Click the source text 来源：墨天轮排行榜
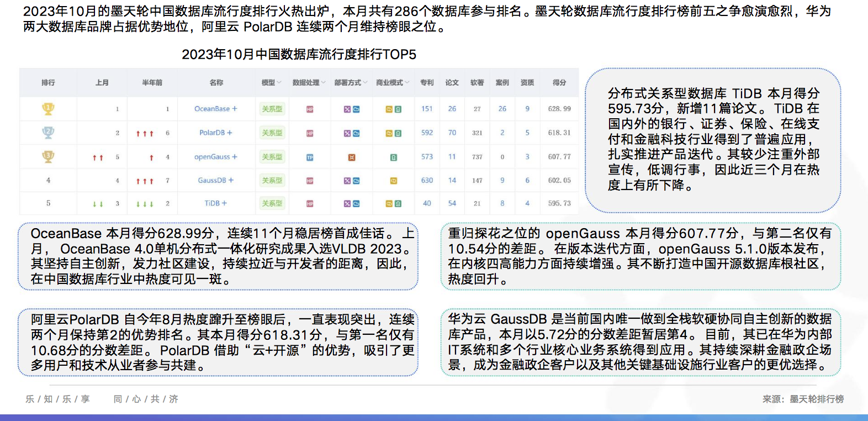The width and height of the screenshot is (868, 421). pos(803,399)
